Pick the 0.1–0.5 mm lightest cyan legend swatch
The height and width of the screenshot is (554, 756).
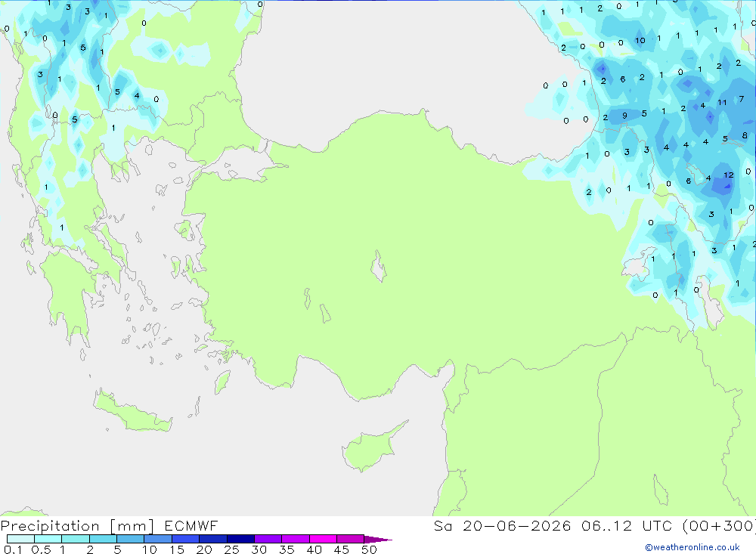[20, 539]
